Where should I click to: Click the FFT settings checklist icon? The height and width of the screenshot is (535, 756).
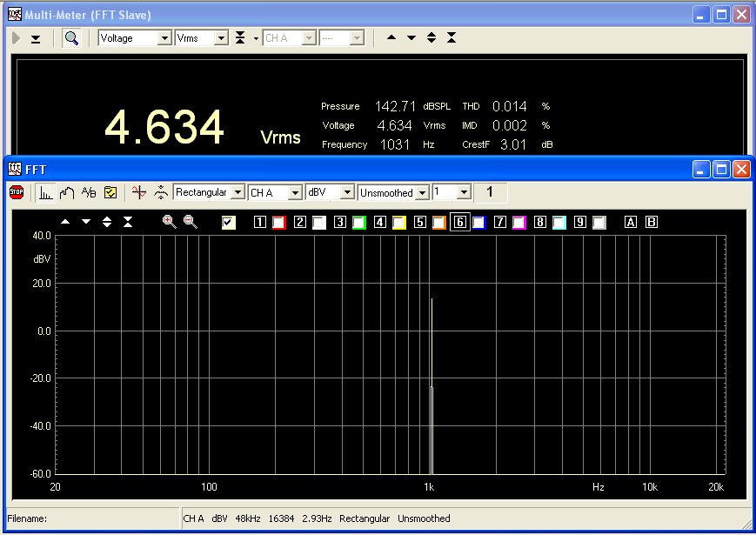tap(110, 192)
